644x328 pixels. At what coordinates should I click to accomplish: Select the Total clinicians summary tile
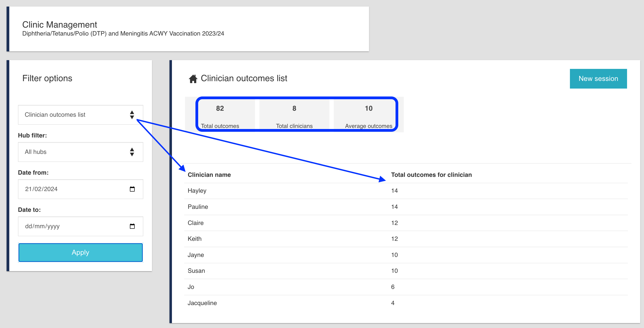[x=294, y=115]
